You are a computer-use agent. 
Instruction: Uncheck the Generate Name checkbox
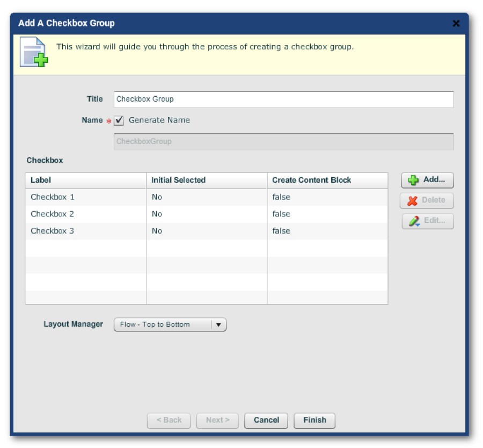[119, 120]
